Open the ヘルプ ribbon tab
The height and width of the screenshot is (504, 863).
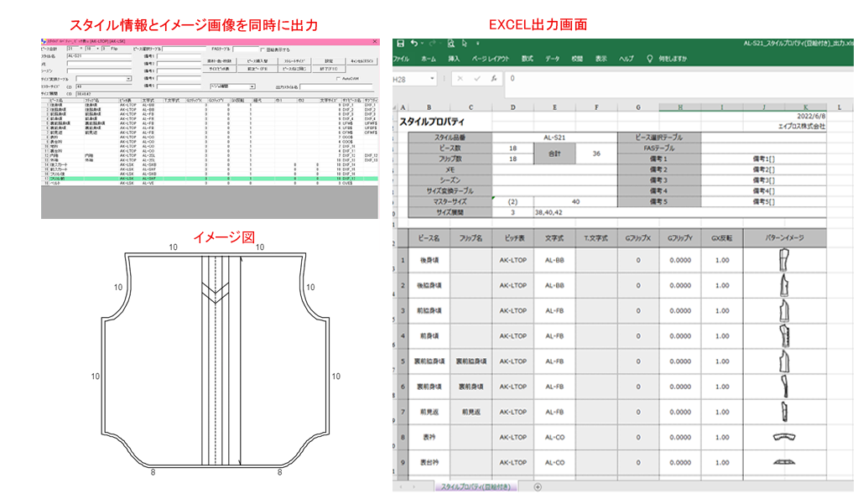[x=626, y=59]
